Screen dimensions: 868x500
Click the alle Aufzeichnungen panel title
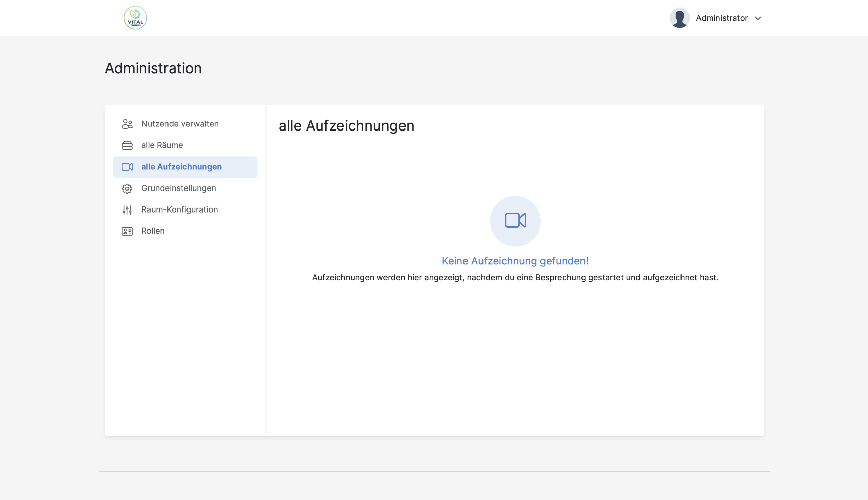(x=346, y=126)
